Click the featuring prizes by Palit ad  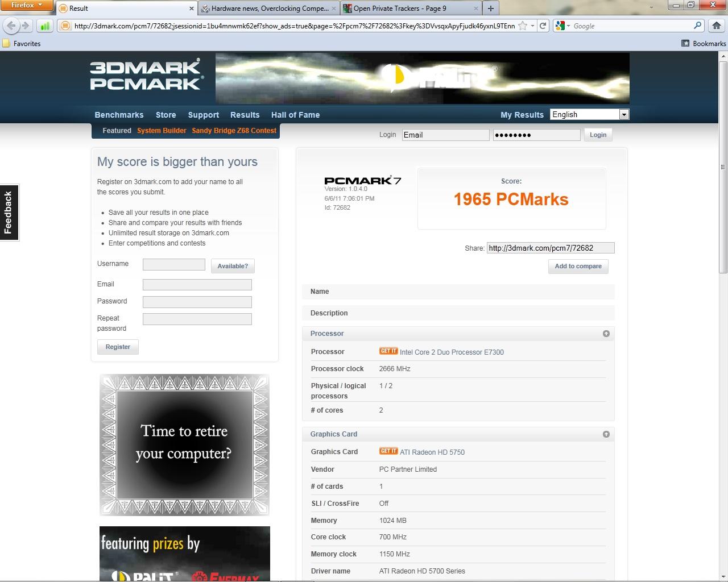coord(184,554)
